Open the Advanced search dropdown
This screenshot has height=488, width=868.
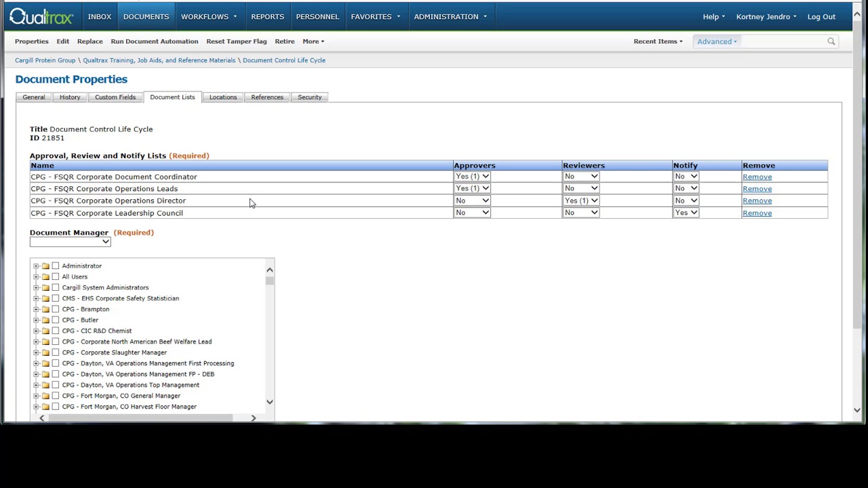717,41
